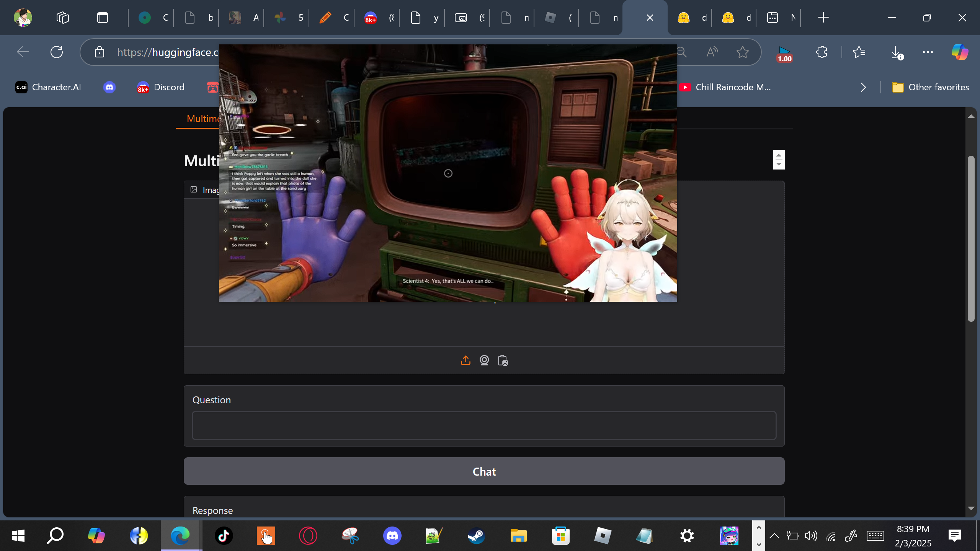
Task: Launch Steam from the taskbar
Action: [477, 536]
